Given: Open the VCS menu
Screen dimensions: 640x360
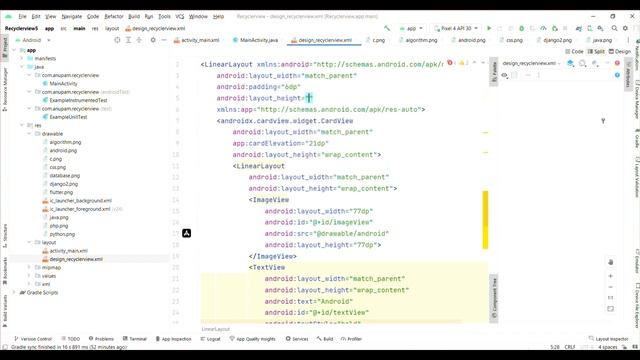Looking at the screenshot, I should coord(180,16).
